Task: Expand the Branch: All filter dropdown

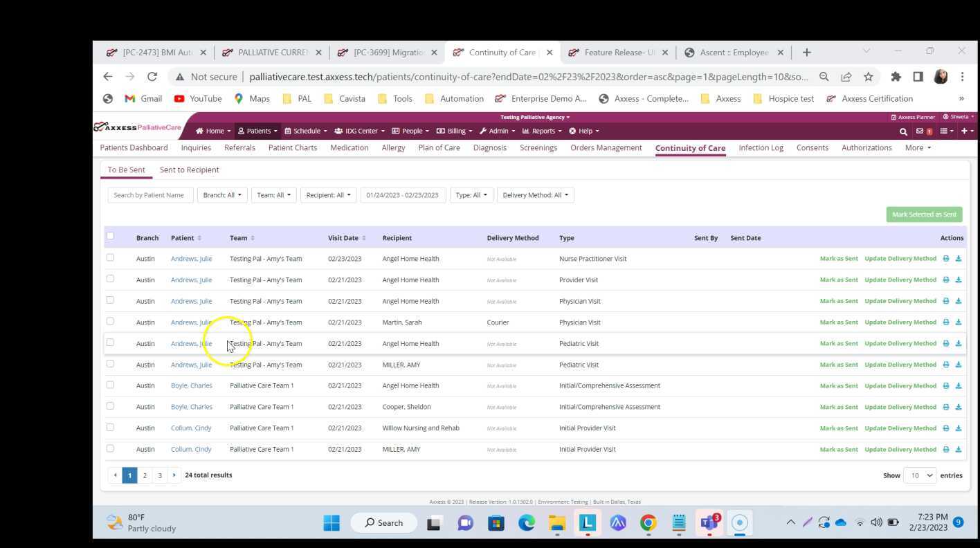Action: coord(221,195)
